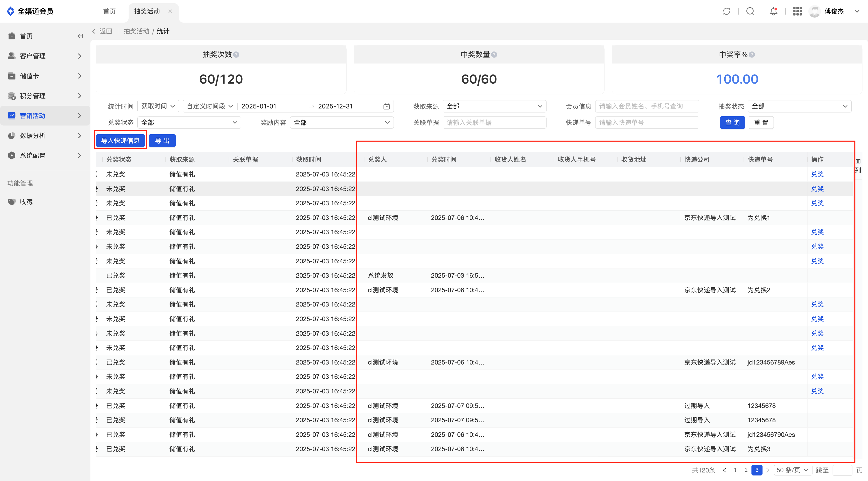This screenshot has width=868, height=481.
Task: Open the 获取来源 dropdown
Action: (x=494, y=106)
